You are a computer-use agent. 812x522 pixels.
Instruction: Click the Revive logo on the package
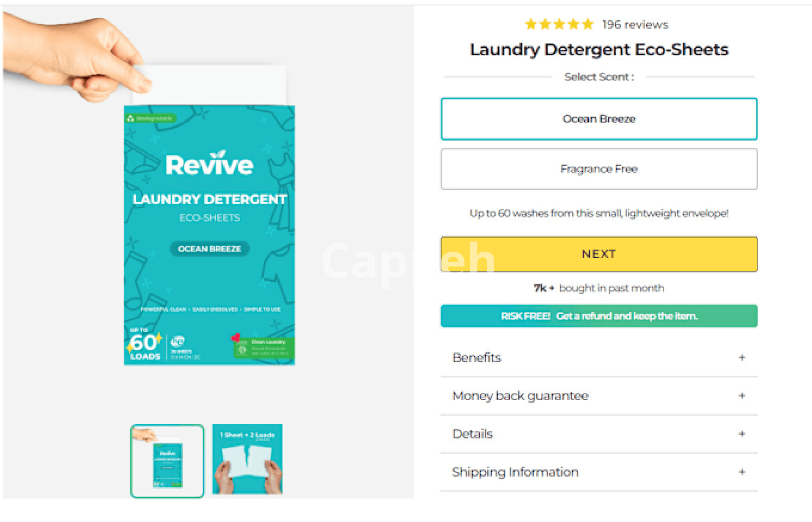pos(209,163)
